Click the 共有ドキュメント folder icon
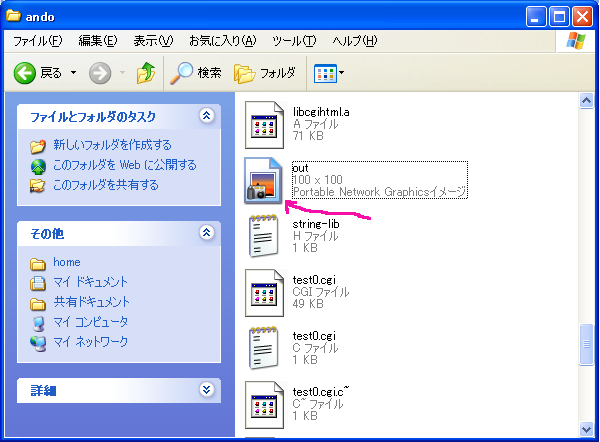This screenshot has width=600, height=442. (x=38, y=303)
